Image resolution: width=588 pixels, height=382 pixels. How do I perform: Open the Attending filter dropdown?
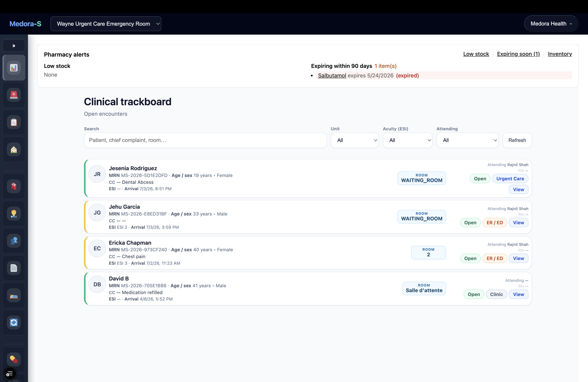(x=467, y=140)
